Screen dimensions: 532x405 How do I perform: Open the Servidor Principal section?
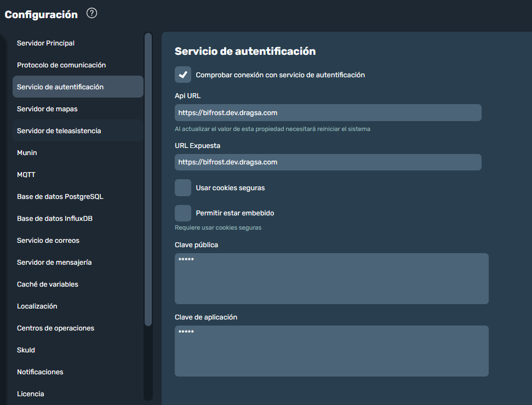pyautogui.click(x=78, y=43)
